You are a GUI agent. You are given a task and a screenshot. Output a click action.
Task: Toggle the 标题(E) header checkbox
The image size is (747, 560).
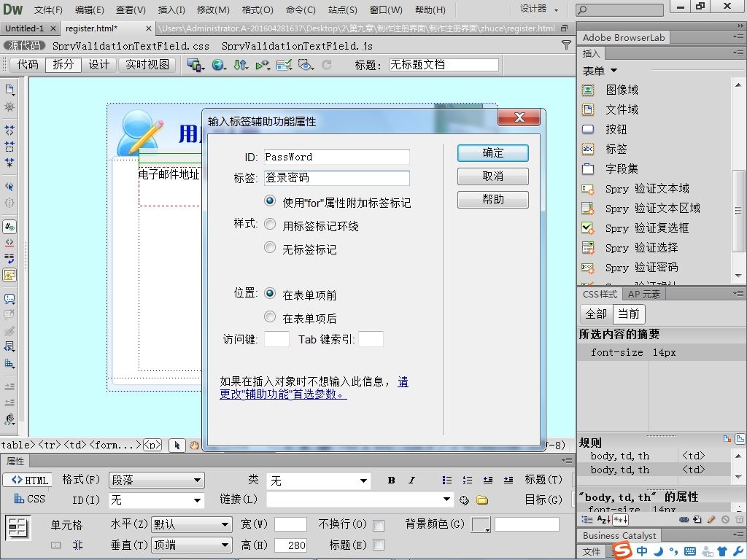(x=379, y=545)
